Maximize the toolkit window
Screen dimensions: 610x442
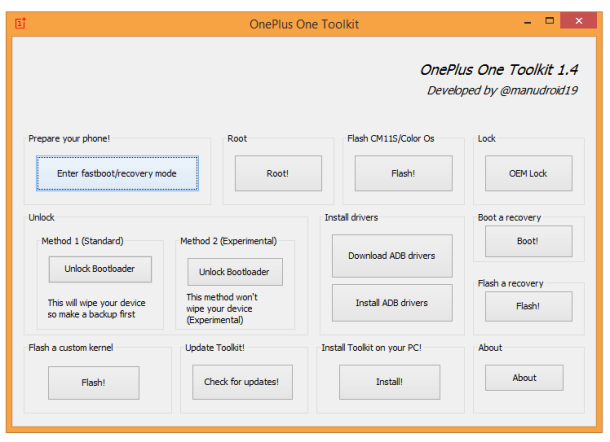[548, 22]
